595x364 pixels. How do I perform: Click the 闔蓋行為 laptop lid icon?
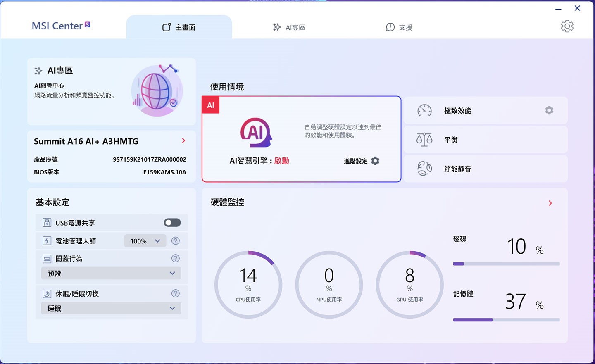[x=47, y=259]
